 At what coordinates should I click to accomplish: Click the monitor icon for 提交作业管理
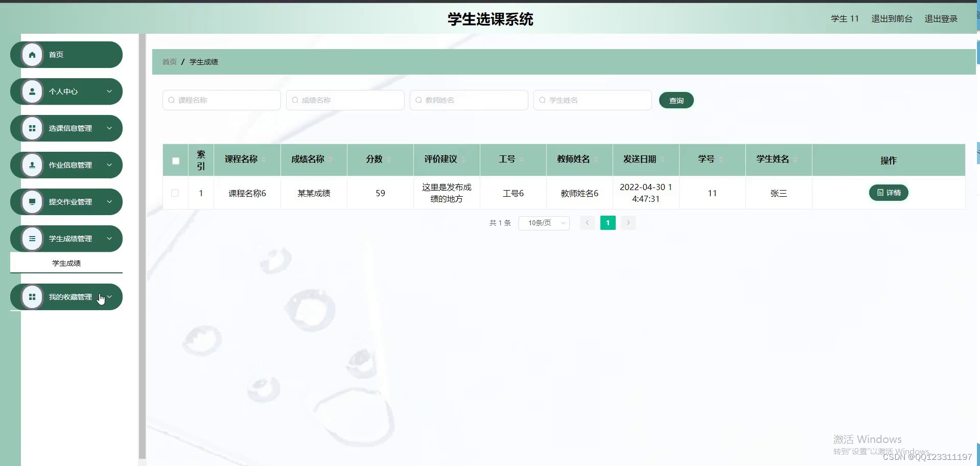point(32,202)
